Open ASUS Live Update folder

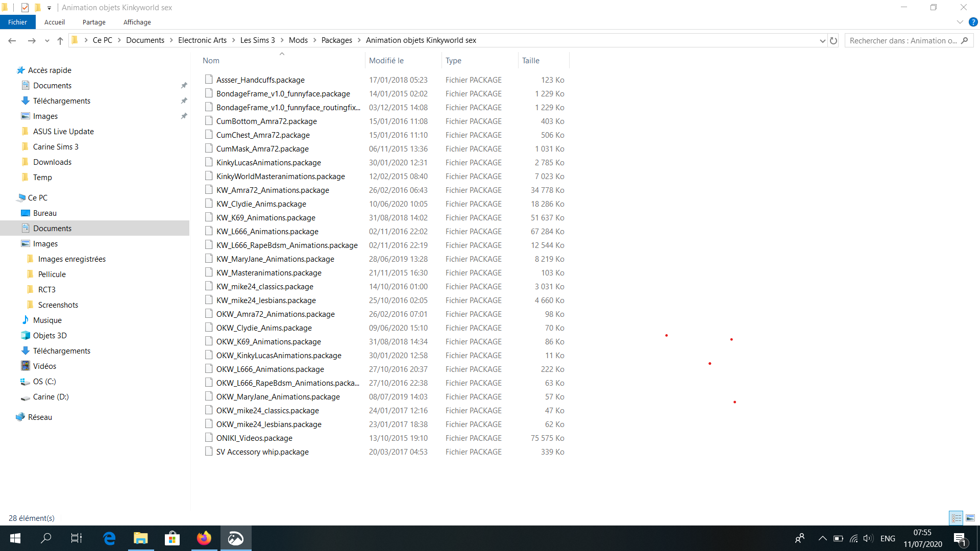click(x=63, y=132)
